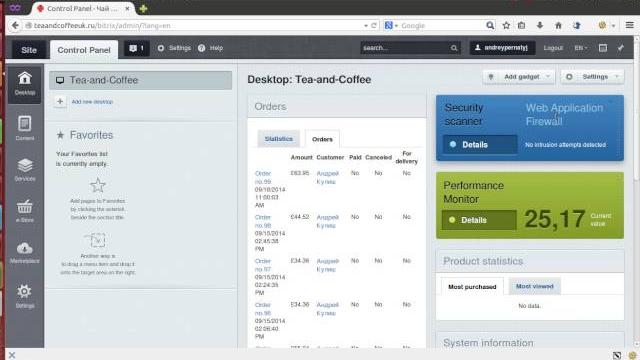The height and width of the screenshot is (360, 640).
Task: Click the Web Application Firewall heading
Action: click(x=564, y=114)
